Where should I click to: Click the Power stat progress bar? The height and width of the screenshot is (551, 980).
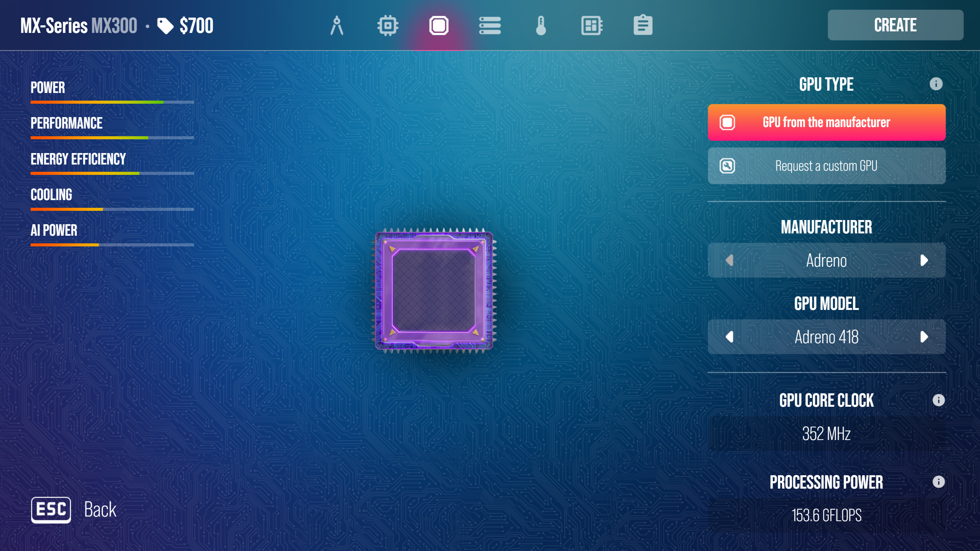[112, 102]
